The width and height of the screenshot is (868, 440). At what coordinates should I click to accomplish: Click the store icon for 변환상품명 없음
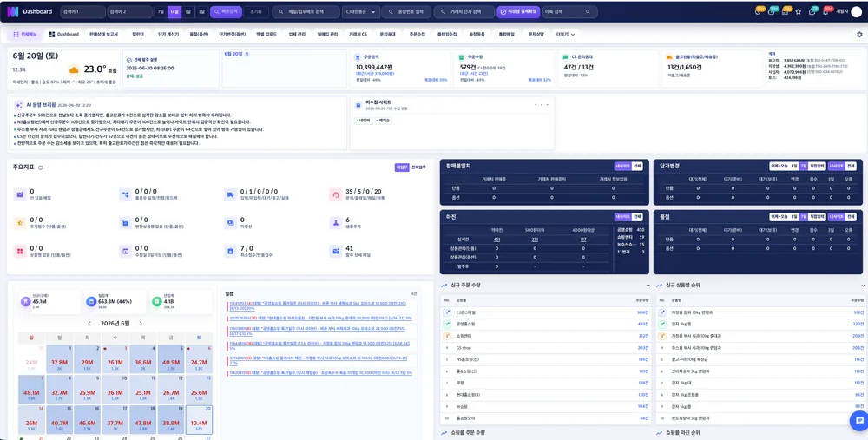[x=125, y=222]
